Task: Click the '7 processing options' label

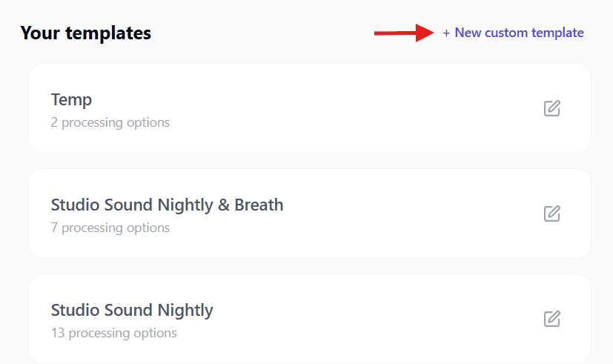Action: pos(110,228)
